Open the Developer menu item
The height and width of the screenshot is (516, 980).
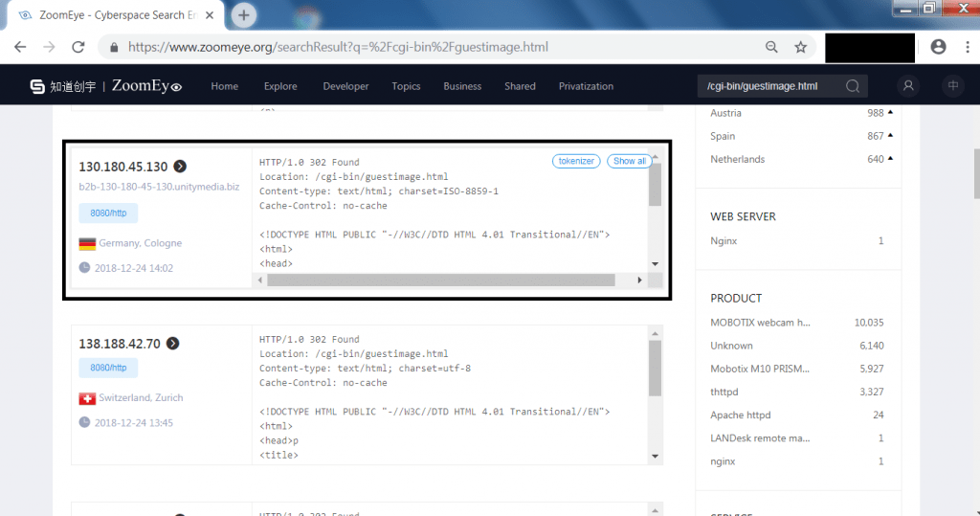coord(345,86)
